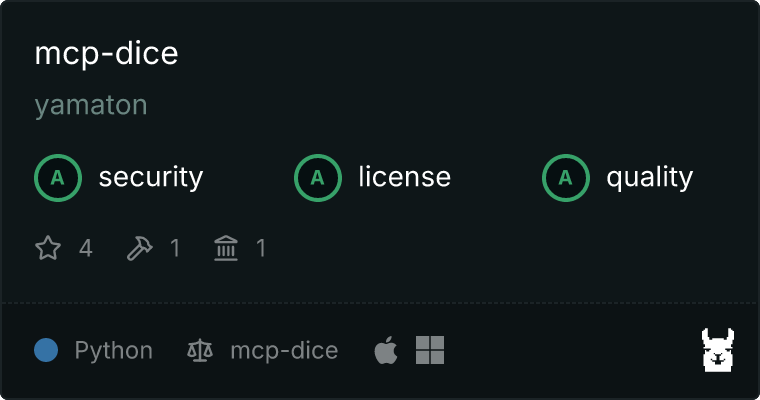The width and height of the screenshot is (760, 400).
Task: Open the mcp-dice title link
Action: pyautogui.click(x=106, y=53)
